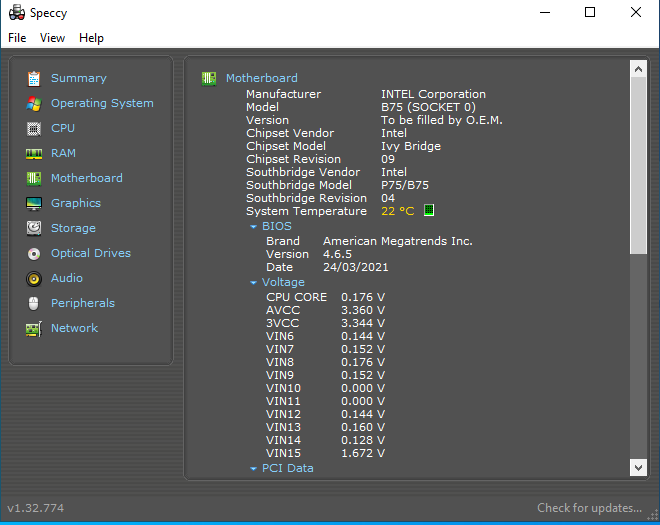Click Check for updates link
Screen dimensions: 660x525
pyautogui.click(x=589, y=508)
